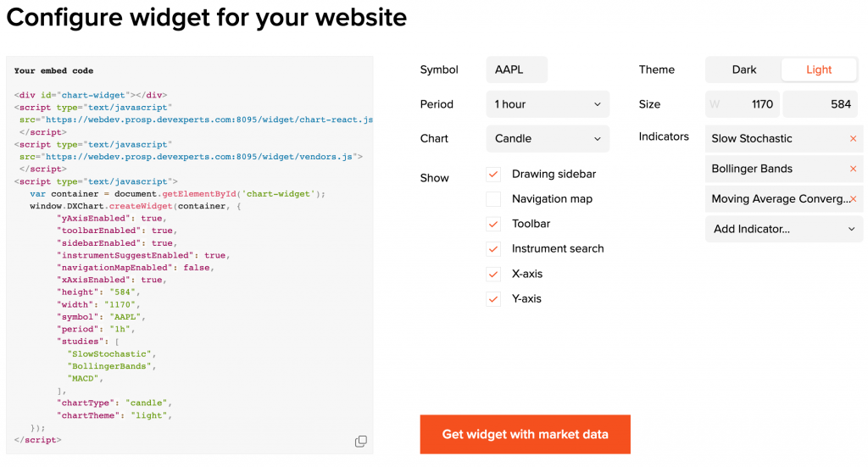The width and height of the screenshot is (868, 467).
Task: Click the "sidebarEnabled": true code line
Action: point(117,243)
